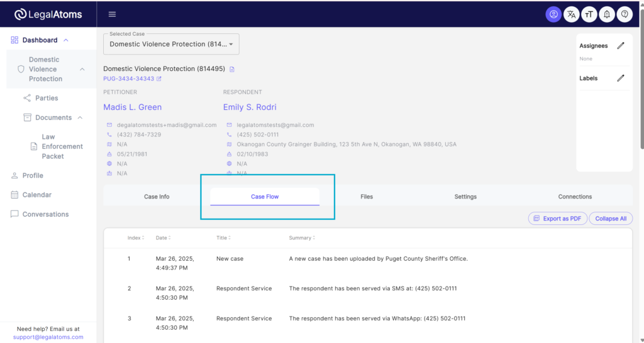
Task: Click Export as PDF button
Action: click(x=557, y=219)
